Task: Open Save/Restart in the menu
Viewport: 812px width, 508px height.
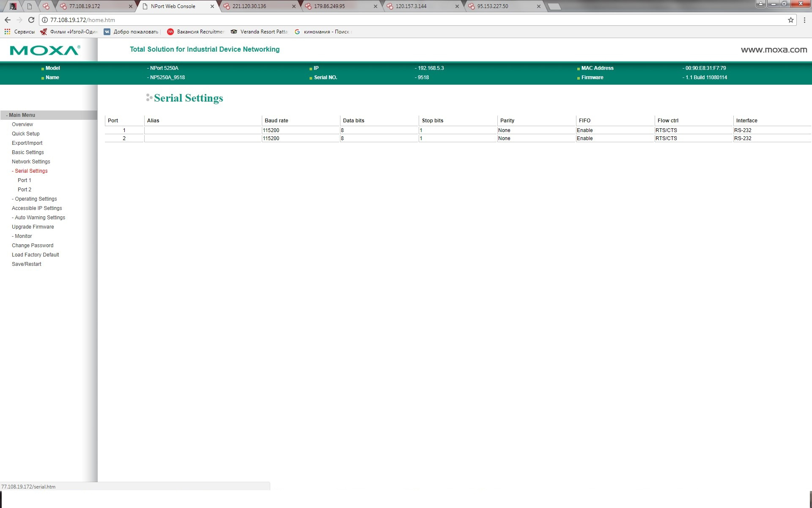Action: [27, 264]
